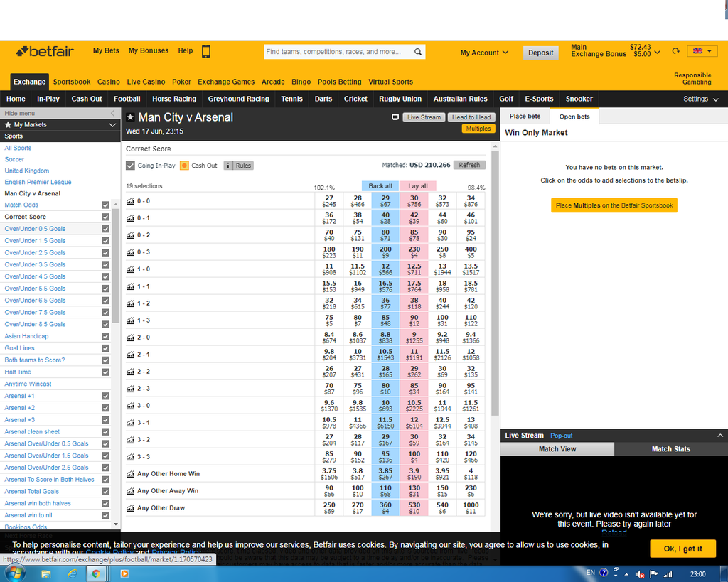Open the rules info icon
The image size is (728, 582).
tap(228, 166)
